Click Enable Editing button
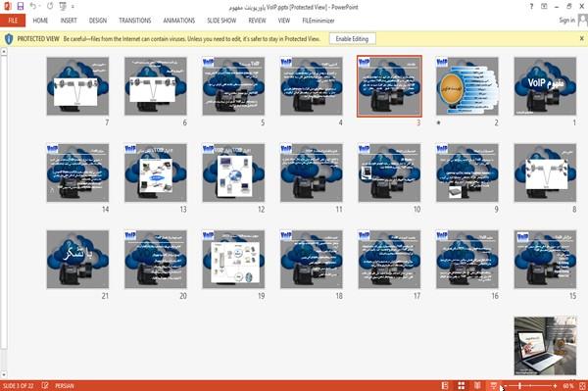The width and height of the screenshot is (588, 391). pos(352,38)
